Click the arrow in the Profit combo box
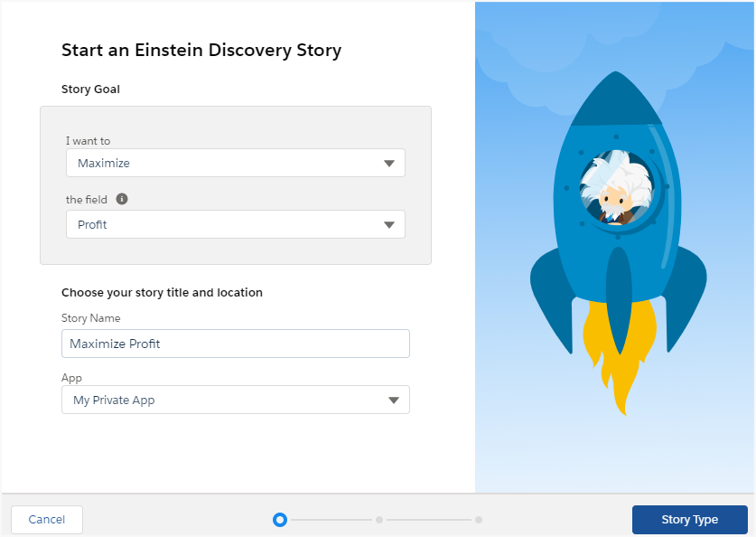The width and height of the screenshot is (756, 537). click(389, 225)
